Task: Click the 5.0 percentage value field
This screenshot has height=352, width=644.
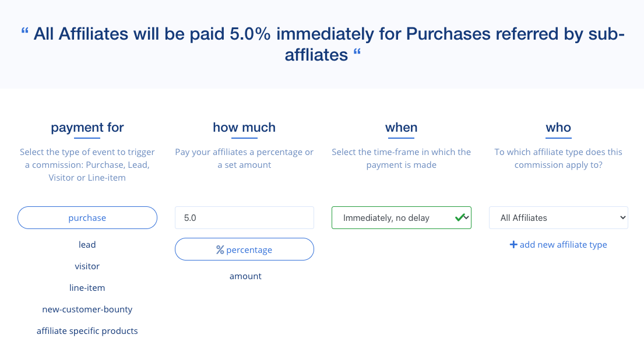Action: click(x=244, y=217)
